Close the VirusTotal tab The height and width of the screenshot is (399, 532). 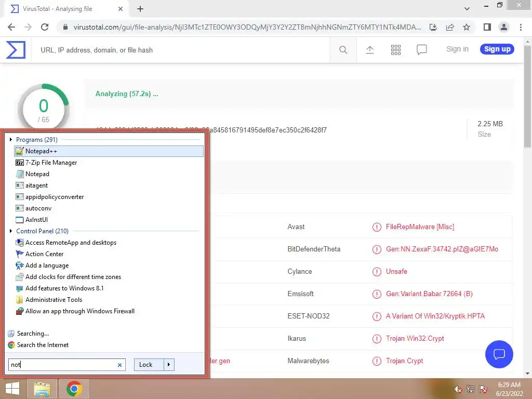click(x=121, y=9)
